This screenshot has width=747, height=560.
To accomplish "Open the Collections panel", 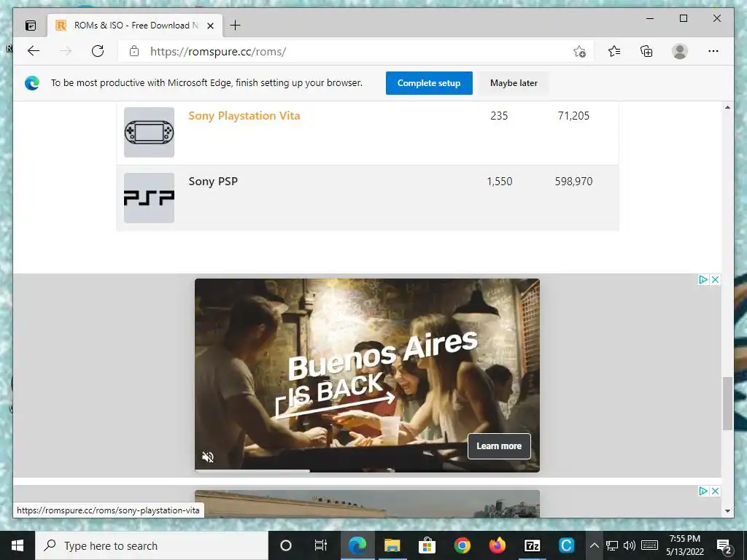I will [646, 51].
